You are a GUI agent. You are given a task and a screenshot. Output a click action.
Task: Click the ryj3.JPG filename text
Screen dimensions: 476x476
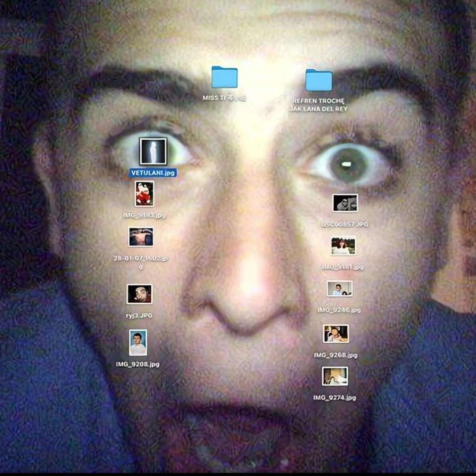pyautogui.click(x=139, y=316)
